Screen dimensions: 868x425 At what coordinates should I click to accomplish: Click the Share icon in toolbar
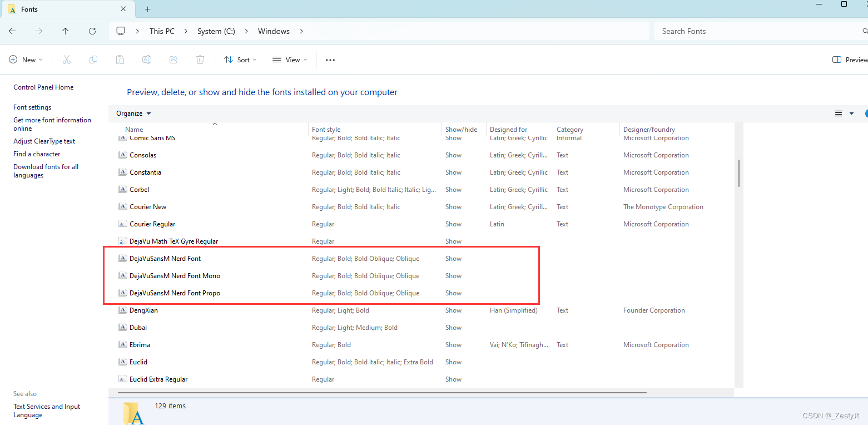pos(173,60)
